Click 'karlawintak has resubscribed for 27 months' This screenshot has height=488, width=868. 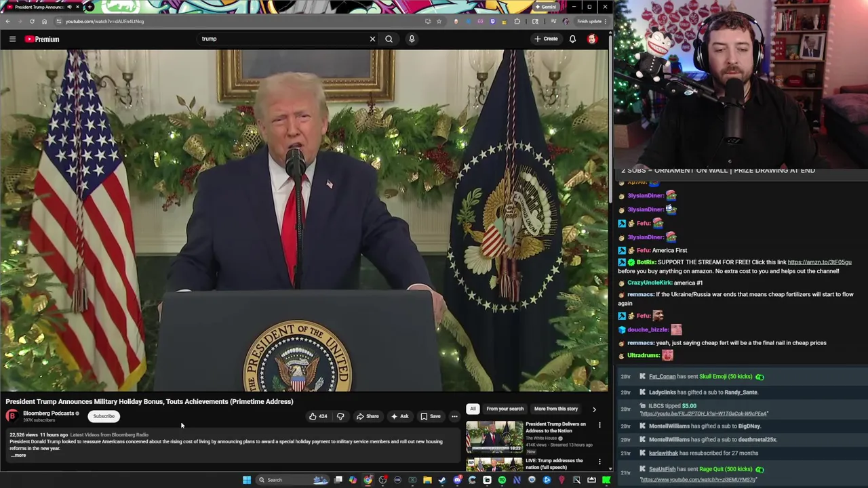pos(703,453)
